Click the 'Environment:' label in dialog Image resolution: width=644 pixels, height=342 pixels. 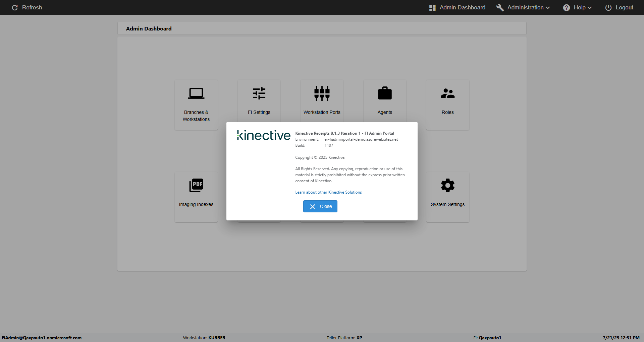[x=307, y=139]
